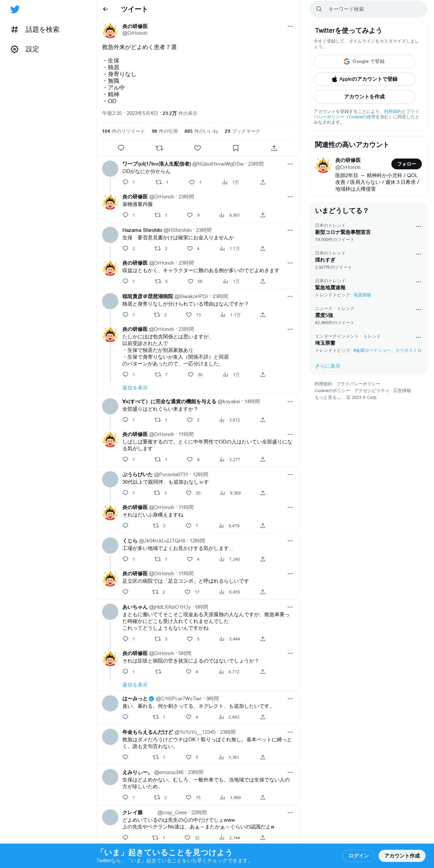Open more options for the 新型コロナ緊急事態宣言 trend

point(418,226)
